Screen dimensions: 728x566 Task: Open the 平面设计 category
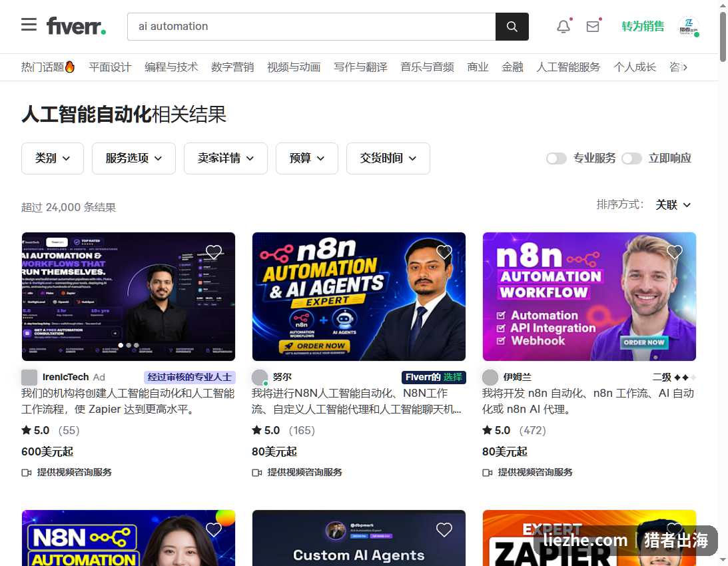110,67
